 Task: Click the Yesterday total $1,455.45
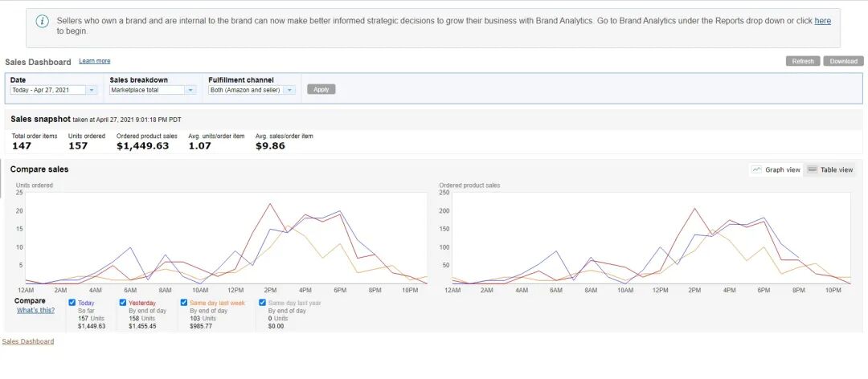tap(142, 327)
